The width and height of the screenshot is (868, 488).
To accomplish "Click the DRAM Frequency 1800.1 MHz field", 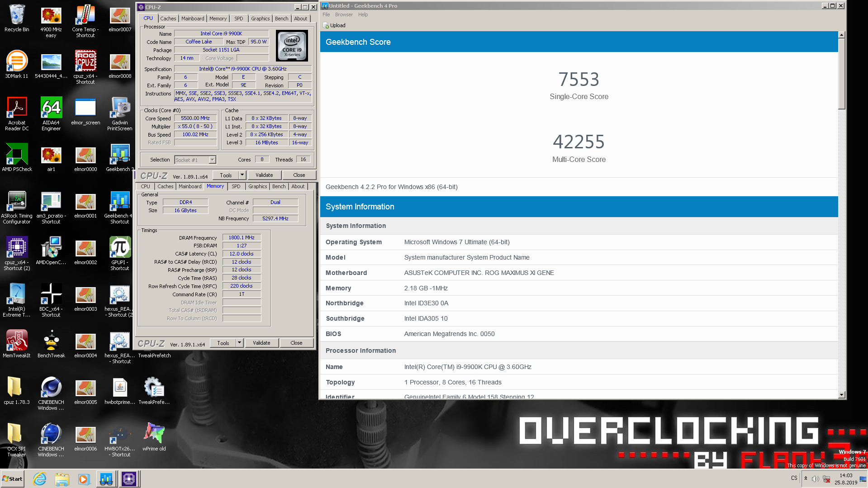I will pyautogui.click(x=242, y=237).
